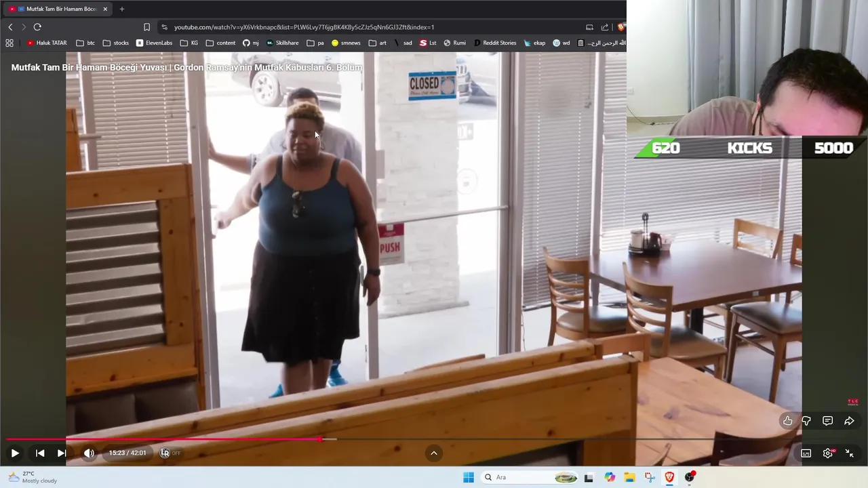Screen dimensions: 868x488
Task: Mute the video volume
Action: pyautogui.click(x=89, y=453)
